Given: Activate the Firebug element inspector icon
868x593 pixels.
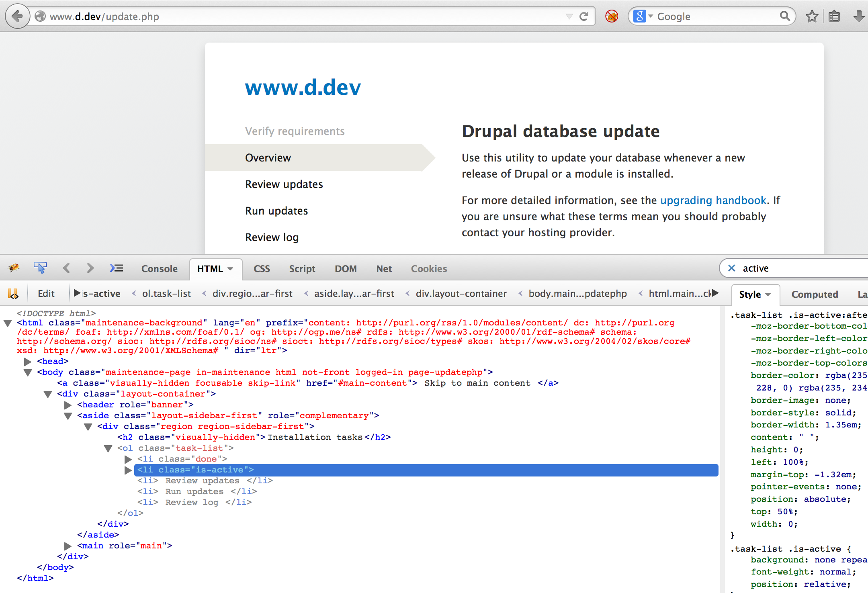Looking at the screenshot, I should click(x=40, y=268).
